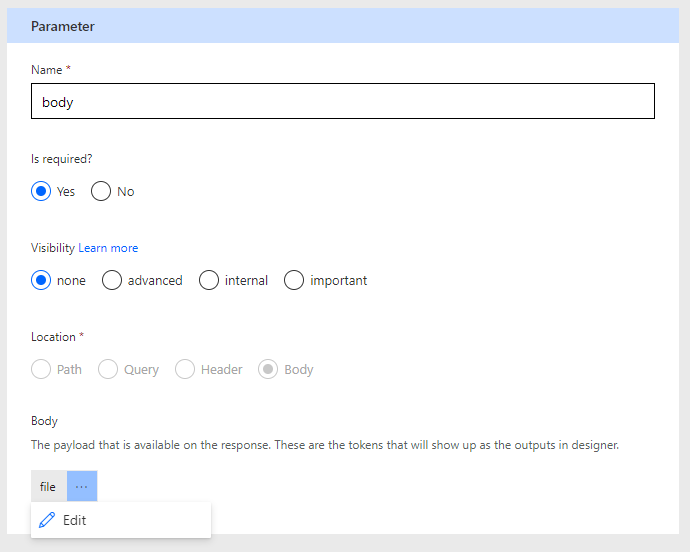
Task: Set visibility to none
Action: (41, 280)
